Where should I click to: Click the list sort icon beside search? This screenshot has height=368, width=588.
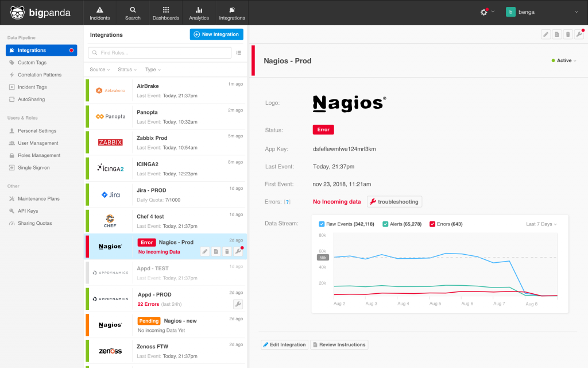coord(239,52)
